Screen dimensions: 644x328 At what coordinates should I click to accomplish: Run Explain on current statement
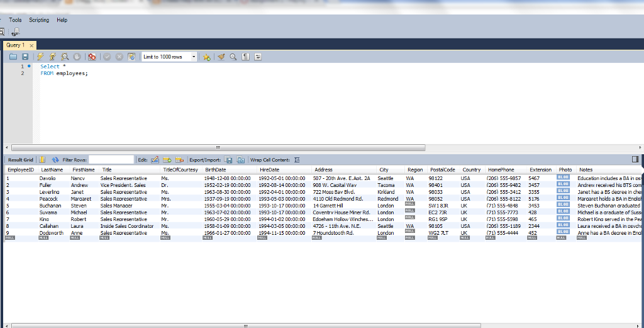[65, 57]
